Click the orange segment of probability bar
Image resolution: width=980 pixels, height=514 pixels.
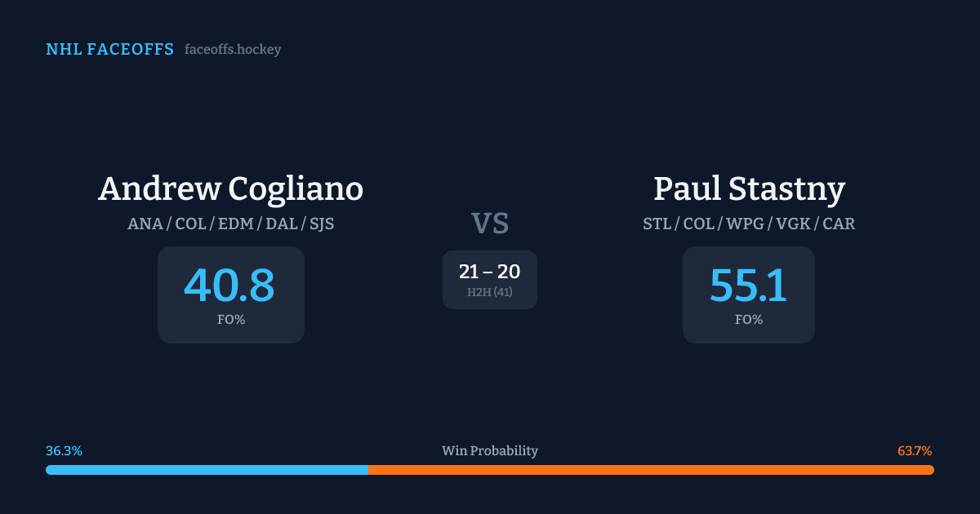[x=651, y=470]
